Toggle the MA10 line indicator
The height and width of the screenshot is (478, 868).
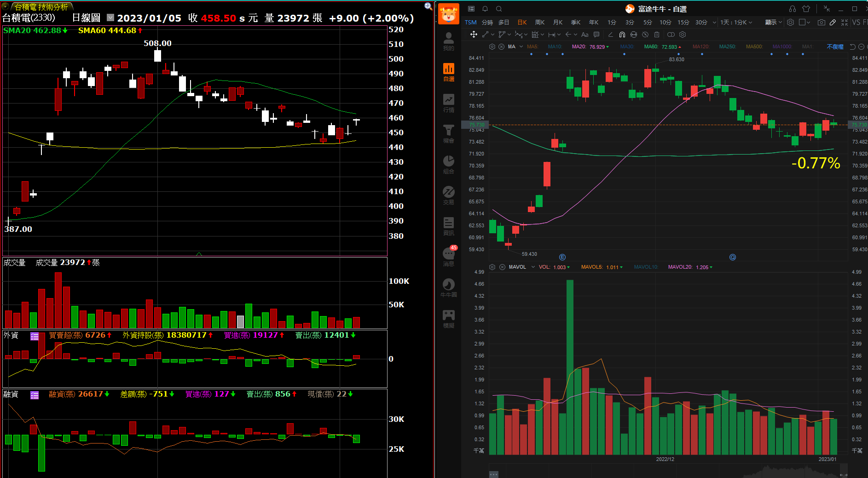point(555,47)
